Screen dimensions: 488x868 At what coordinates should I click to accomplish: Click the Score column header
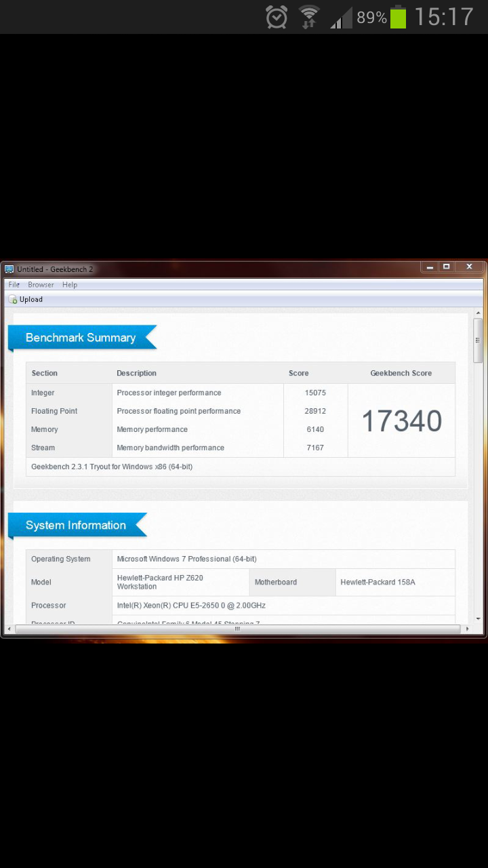[x=299, y=373]
